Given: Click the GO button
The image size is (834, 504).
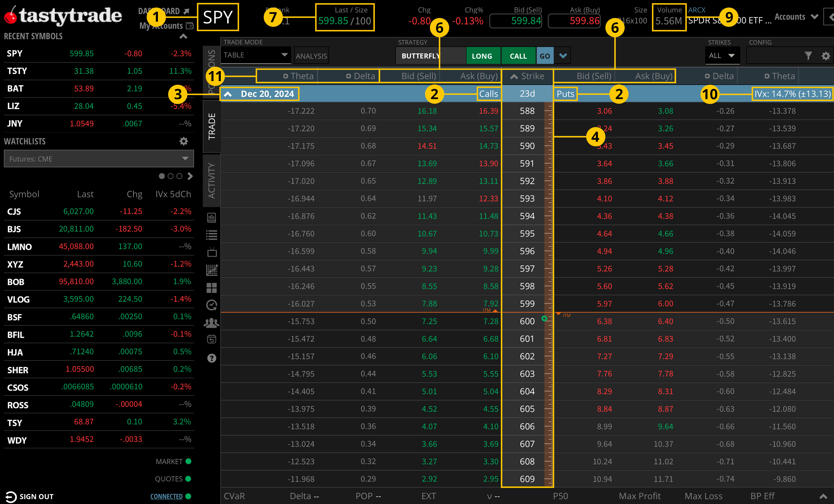Looking at the screenshot, I should 545,55.
